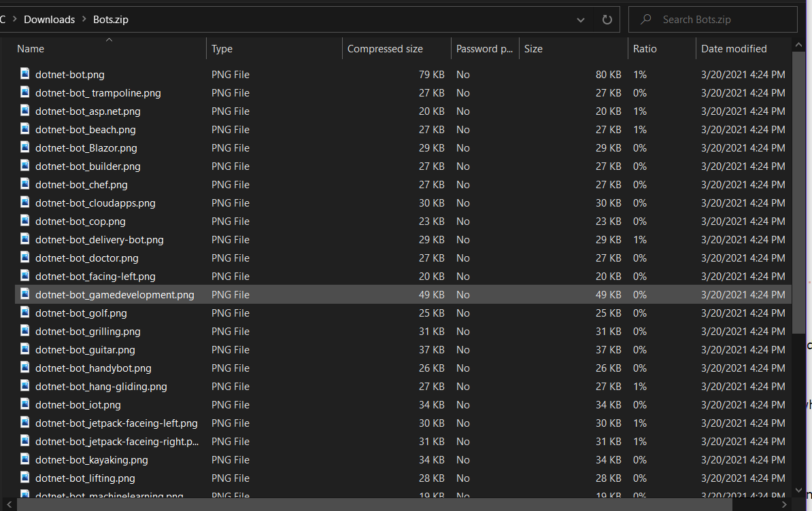Expand the chevron after Downloads breadcrumb

pos(84,20)
